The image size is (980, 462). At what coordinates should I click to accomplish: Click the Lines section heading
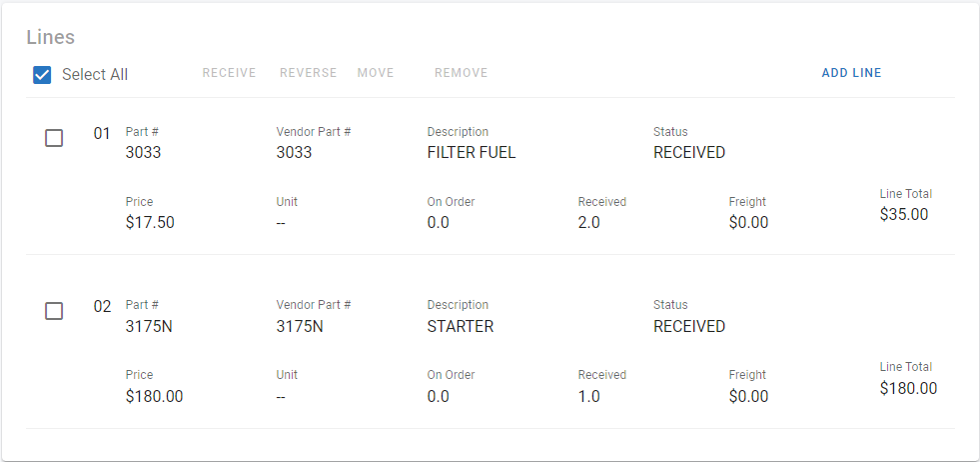pos(50,38)
